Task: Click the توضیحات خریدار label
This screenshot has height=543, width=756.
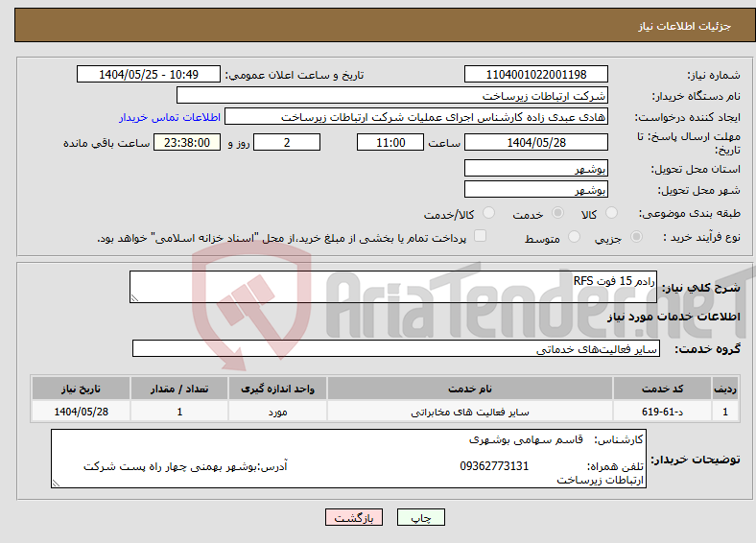Action: 696,460
